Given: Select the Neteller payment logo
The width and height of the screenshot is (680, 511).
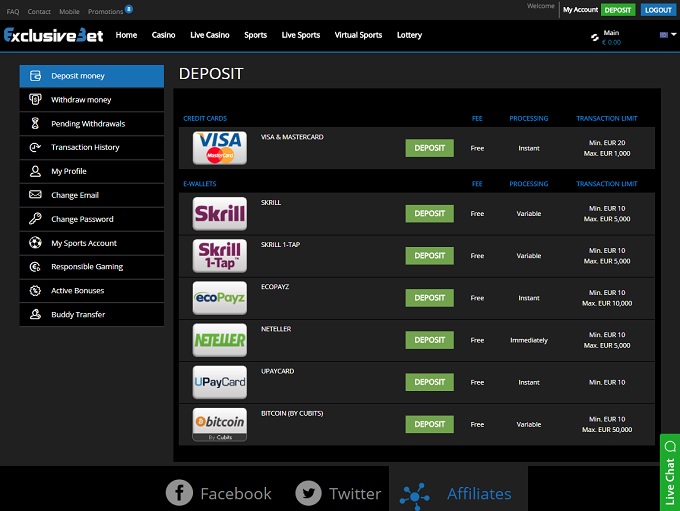Looking at the screenshot, I should point(219,340).
